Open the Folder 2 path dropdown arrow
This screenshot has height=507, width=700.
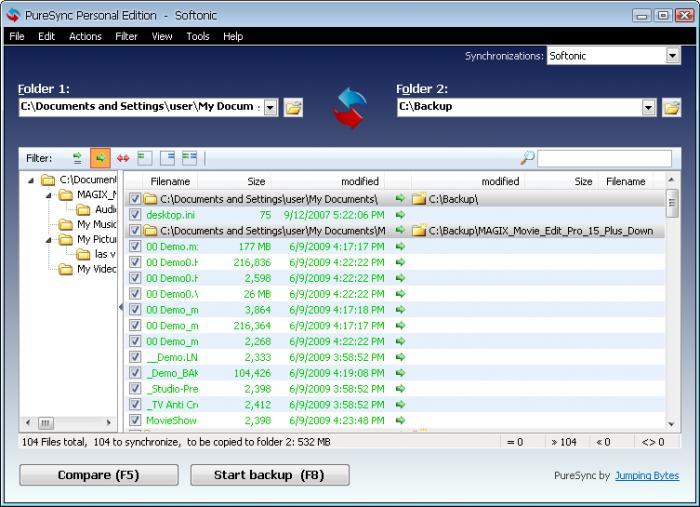(x=649, y=108)
